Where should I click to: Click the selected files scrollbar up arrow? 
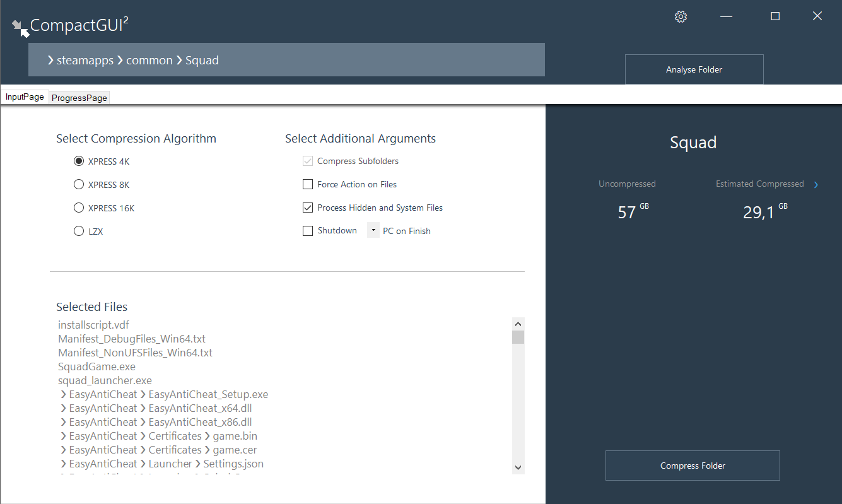click(518, 324)
